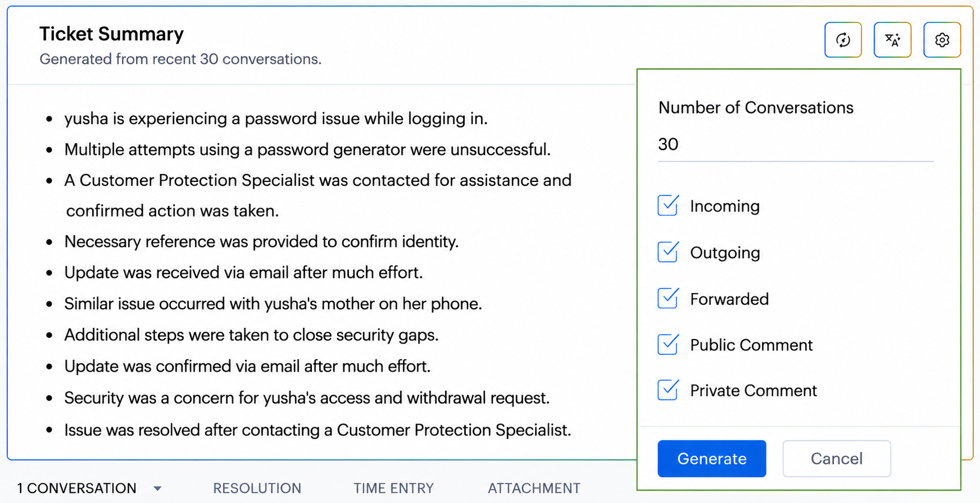Toggle the Outgoing checkbox
980x503 pixels.
[x=668, y=252]
